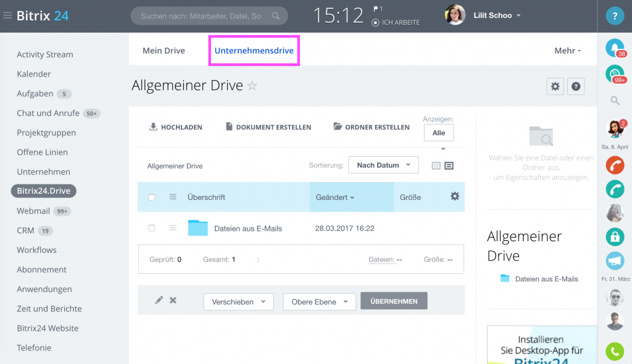Image resolution: width=632 pixels, height=364 pixels.
Task: Go to Workflows in the left menu
Action: (x=36, y=250)
